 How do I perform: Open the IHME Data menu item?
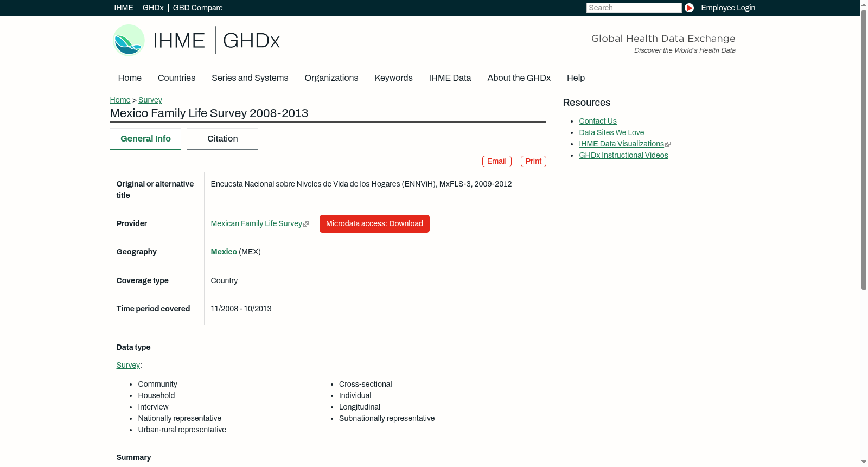[450, 78]
